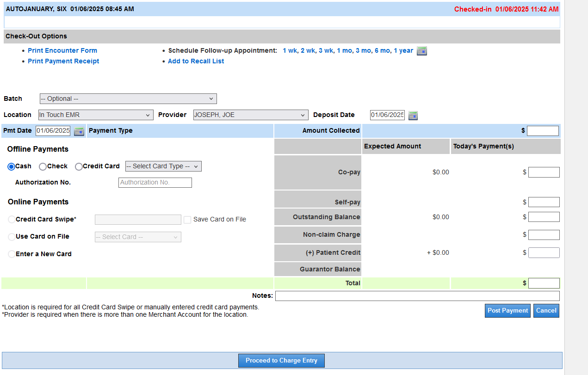Image resolution: width=588 pixels, height=375 pixels.
Task: Toggle the Save Card on File checkbox
Action: [x=187, y=220]
